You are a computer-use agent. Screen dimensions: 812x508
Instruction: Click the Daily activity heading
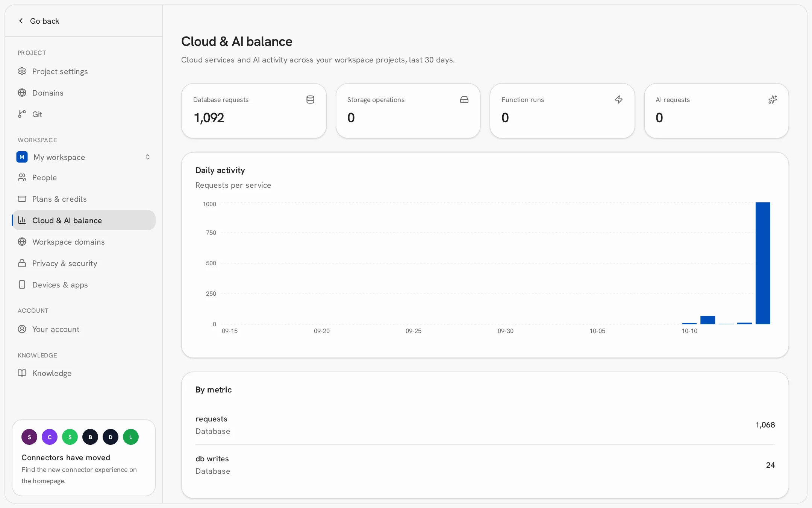pos(220,170)
